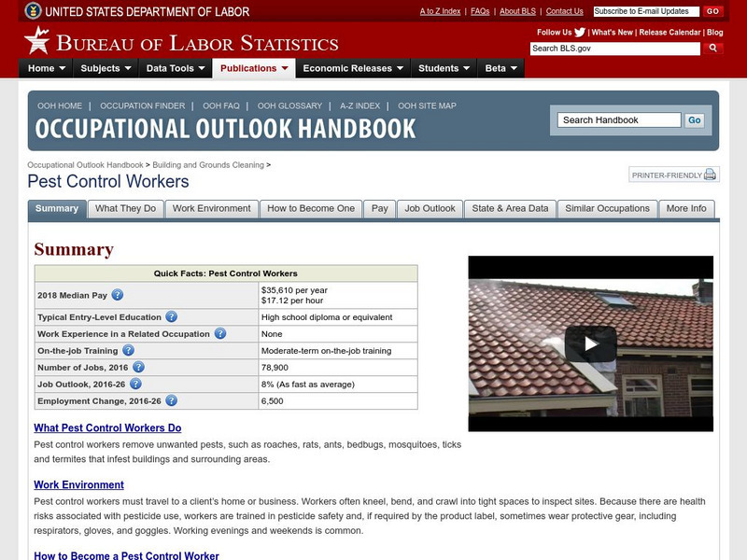
Task: Open help icon for Typical Entry-Level Education
Action: [x=172, y=316]
